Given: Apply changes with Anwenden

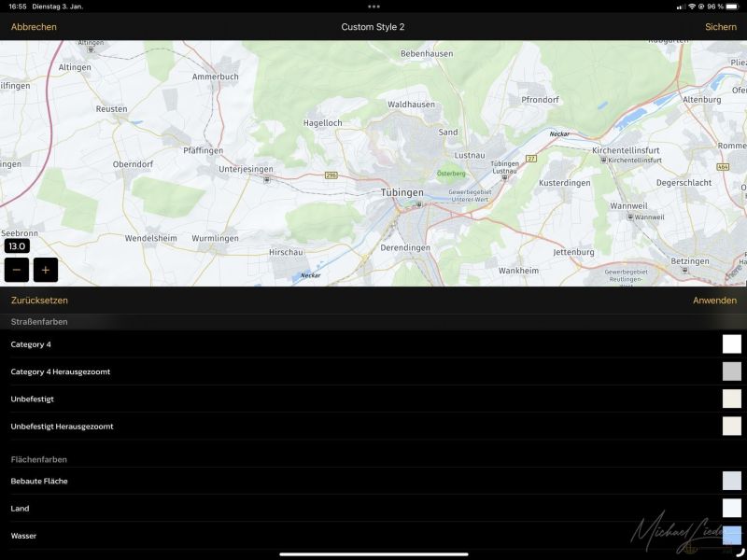Looking at the screenshot, I should 714,301.
